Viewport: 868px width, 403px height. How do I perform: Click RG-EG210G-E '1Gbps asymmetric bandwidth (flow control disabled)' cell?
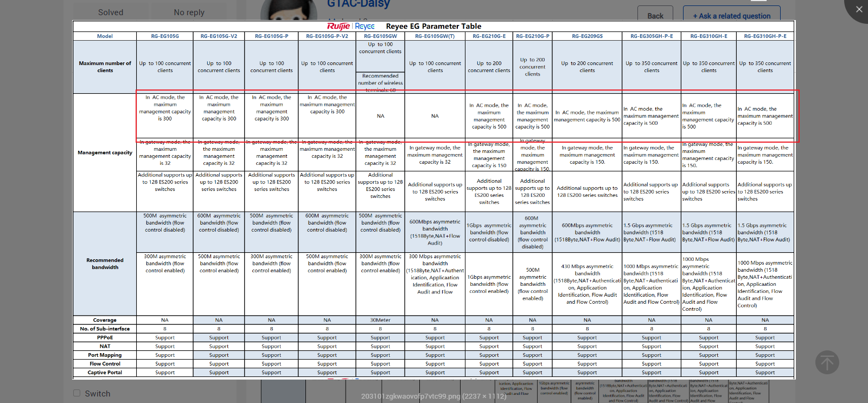[489, 232]
